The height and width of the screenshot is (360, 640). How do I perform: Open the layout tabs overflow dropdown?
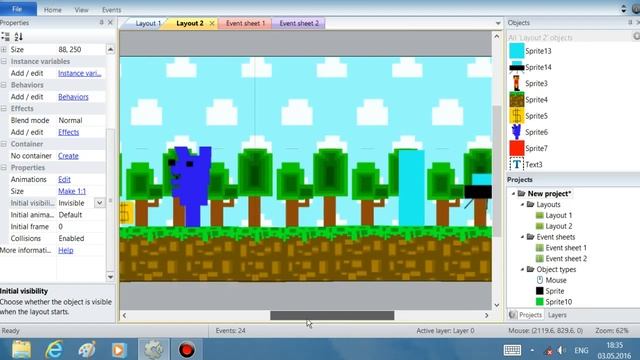coord(498,23)
